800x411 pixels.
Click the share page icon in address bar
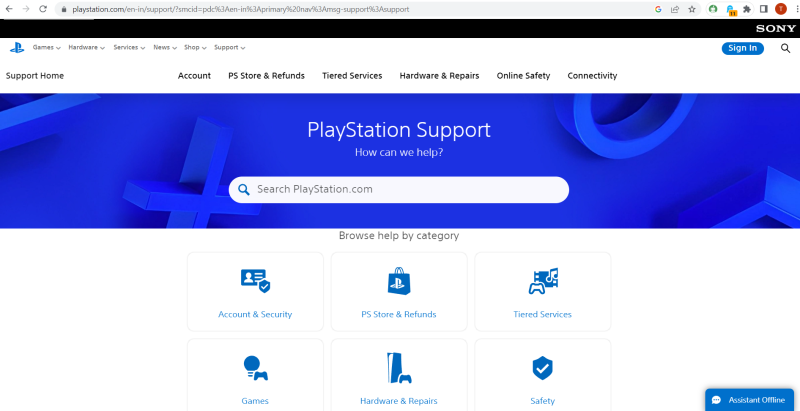[675, 9]
